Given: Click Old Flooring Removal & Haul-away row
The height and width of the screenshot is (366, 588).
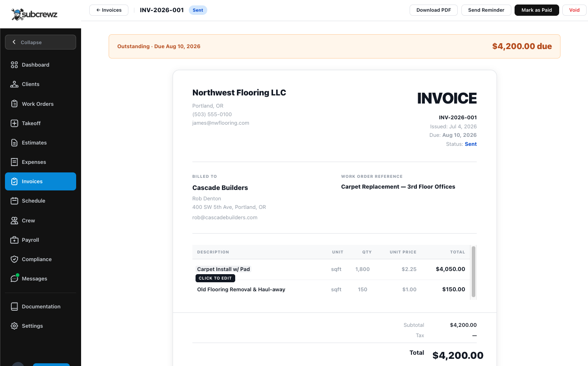Looking at the screenshot, I should point(331,289).
